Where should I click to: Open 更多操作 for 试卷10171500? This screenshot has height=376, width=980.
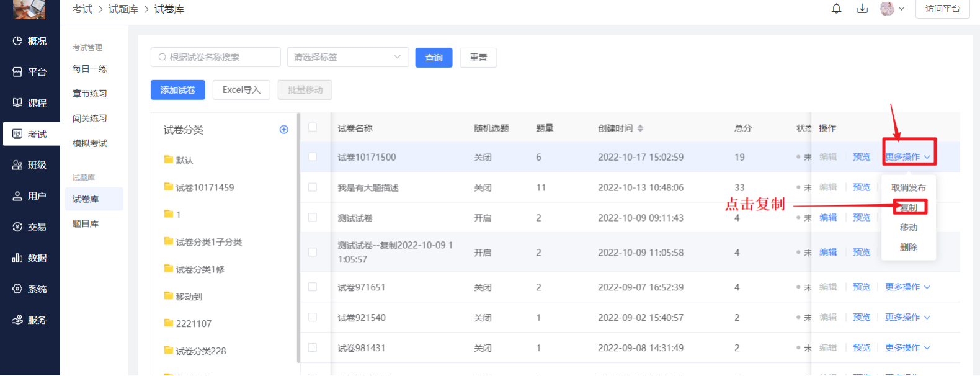pyautogui.click(x=908, y=157)
